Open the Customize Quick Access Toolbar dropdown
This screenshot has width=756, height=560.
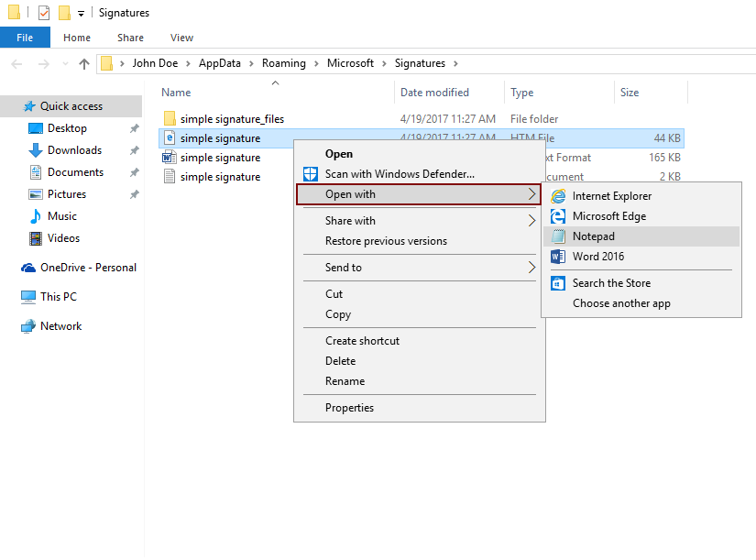pos(81,14)
